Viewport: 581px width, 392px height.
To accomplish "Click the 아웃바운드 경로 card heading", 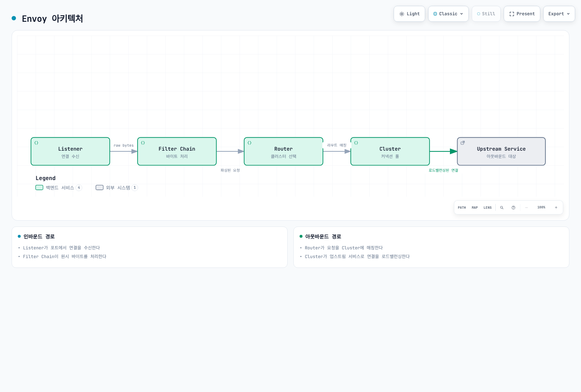I will (x=323, y=237).
